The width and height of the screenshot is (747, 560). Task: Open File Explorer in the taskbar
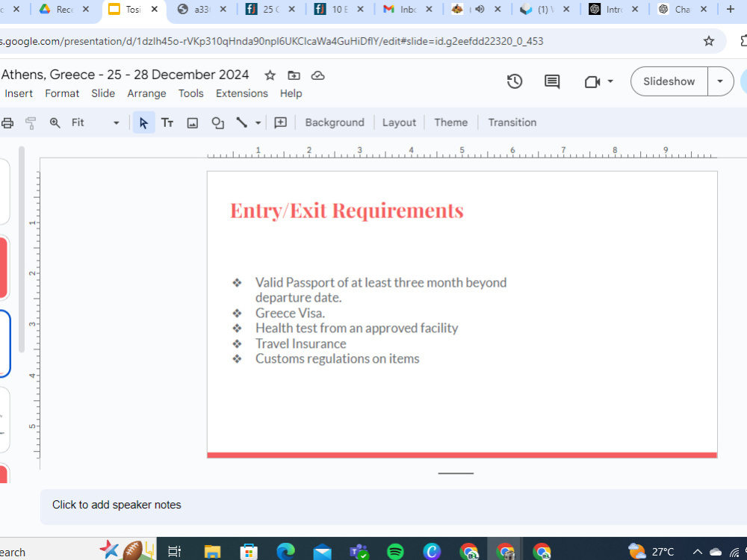coord(212,552)
